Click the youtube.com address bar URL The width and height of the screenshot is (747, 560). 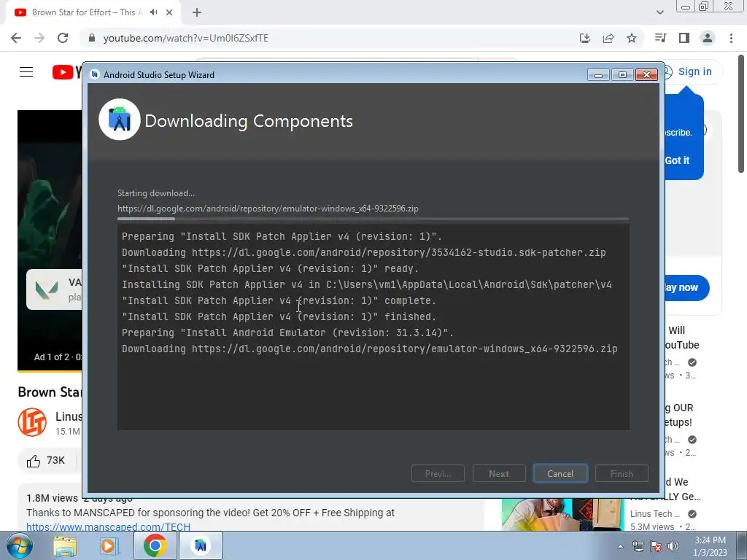(186, 38)
